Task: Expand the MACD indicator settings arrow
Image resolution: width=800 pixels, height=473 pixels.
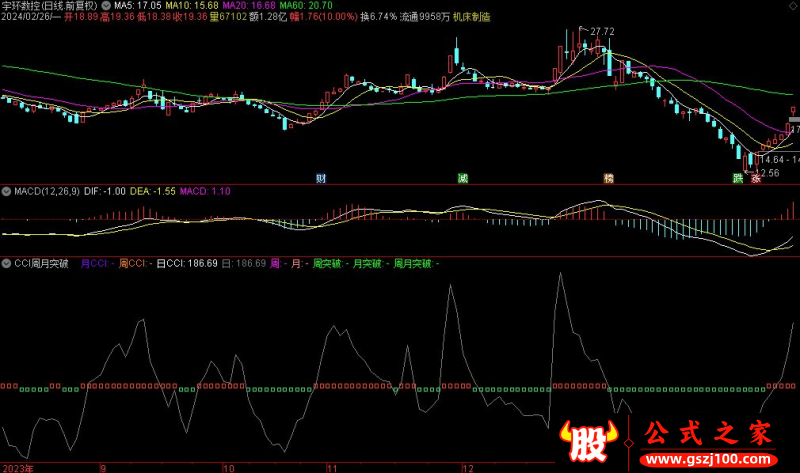Action: (x=6, y=190)
